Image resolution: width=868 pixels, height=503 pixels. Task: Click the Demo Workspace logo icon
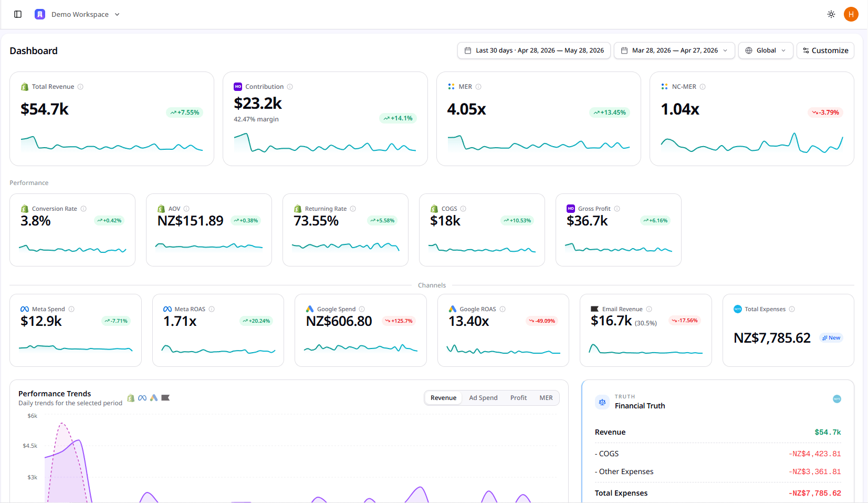tap(40, 14)
